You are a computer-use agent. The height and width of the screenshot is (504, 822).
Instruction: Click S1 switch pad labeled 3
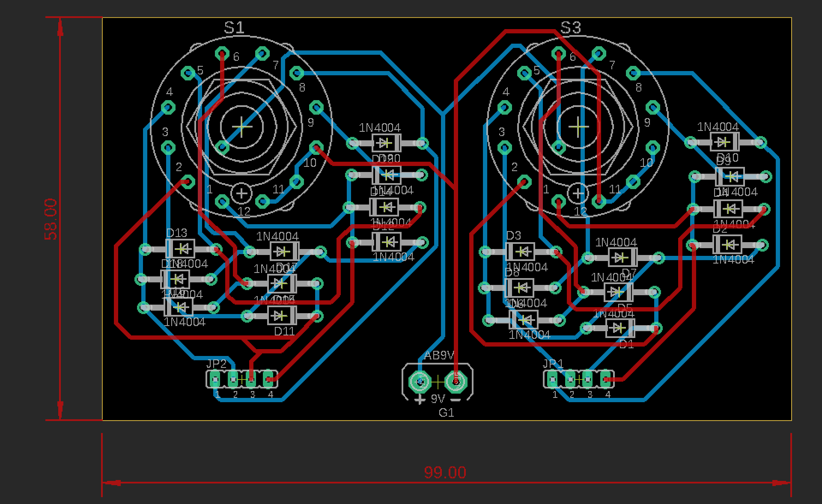[168, 148]
